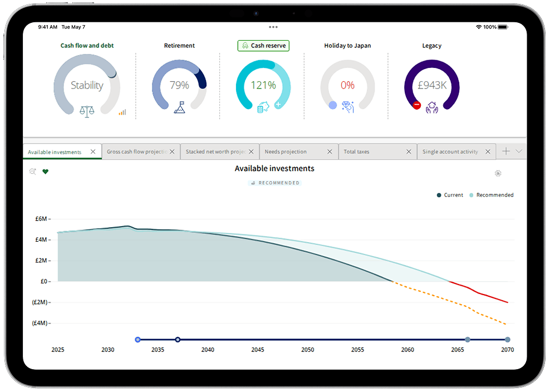Click the red minus circle on Legacy gauge
550x392 pixels.
point(417,105)
